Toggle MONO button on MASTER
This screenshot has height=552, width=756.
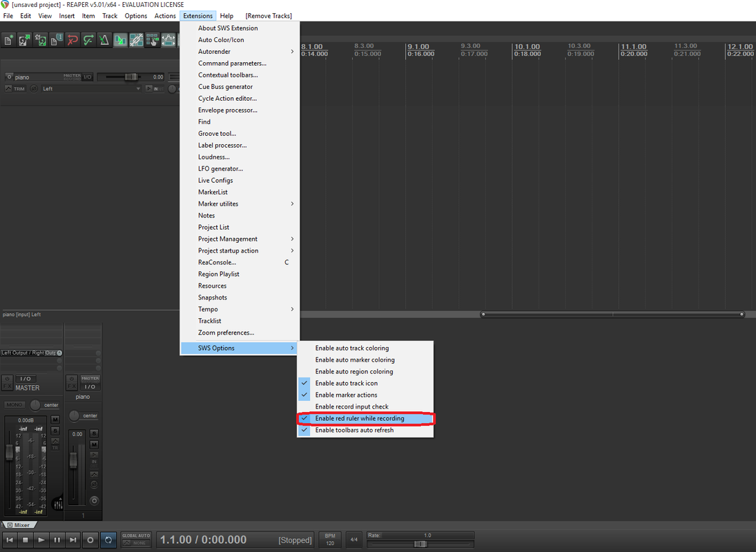tap(14, 404)
